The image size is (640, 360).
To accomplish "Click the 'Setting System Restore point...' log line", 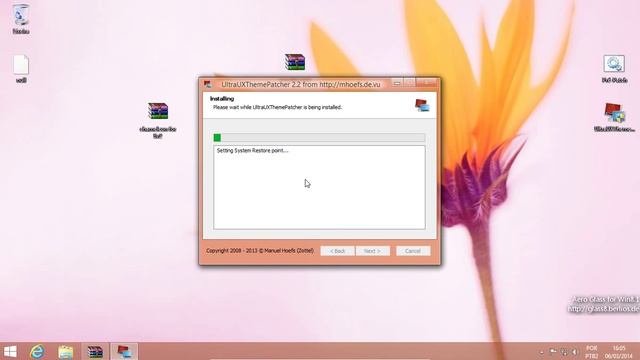I will point(252,151).
